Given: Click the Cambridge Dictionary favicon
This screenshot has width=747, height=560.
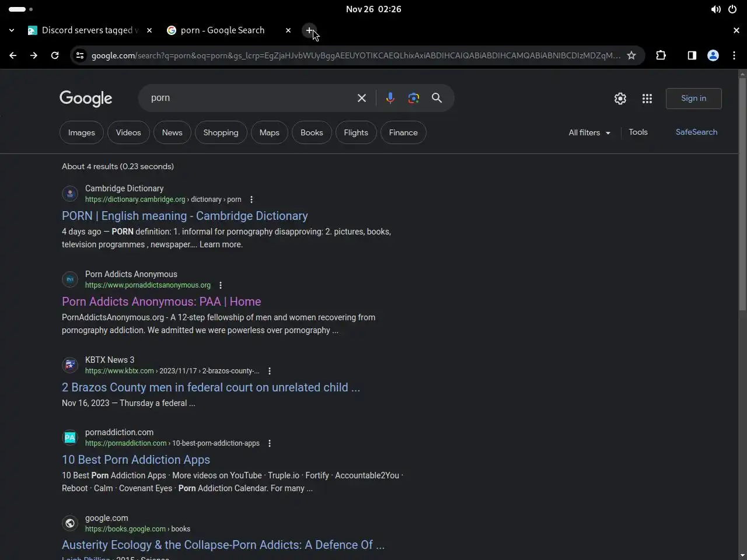Looking at the screenshot, I should coord(70,194).
